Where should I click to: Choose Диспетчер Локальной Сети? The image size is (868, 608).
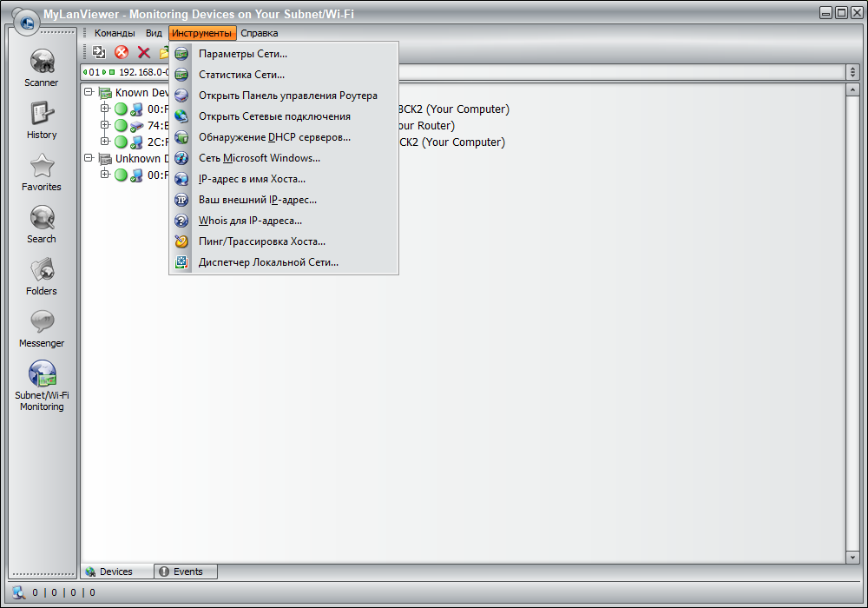point(284,262)
